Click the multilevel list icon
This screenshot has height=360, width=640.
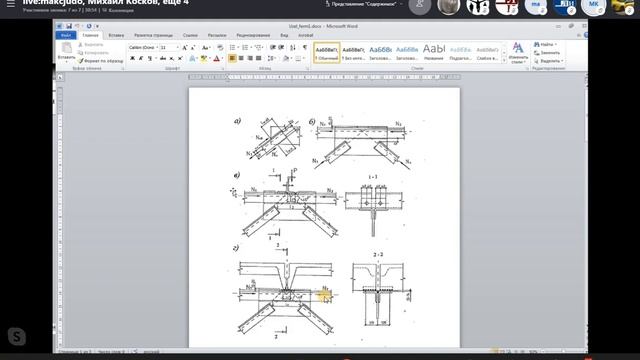click(x=258, y=48)
